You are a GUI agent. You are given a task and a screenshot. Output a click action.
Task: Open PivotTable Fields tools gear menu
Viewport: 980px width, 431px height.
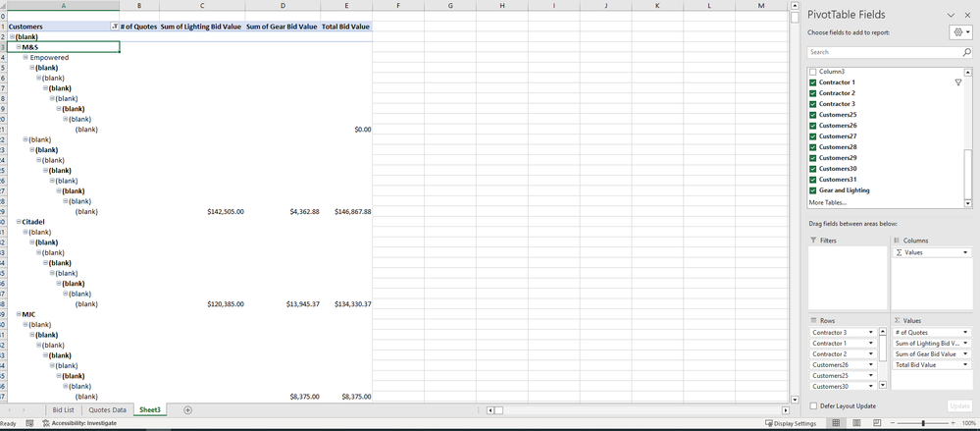960,31
